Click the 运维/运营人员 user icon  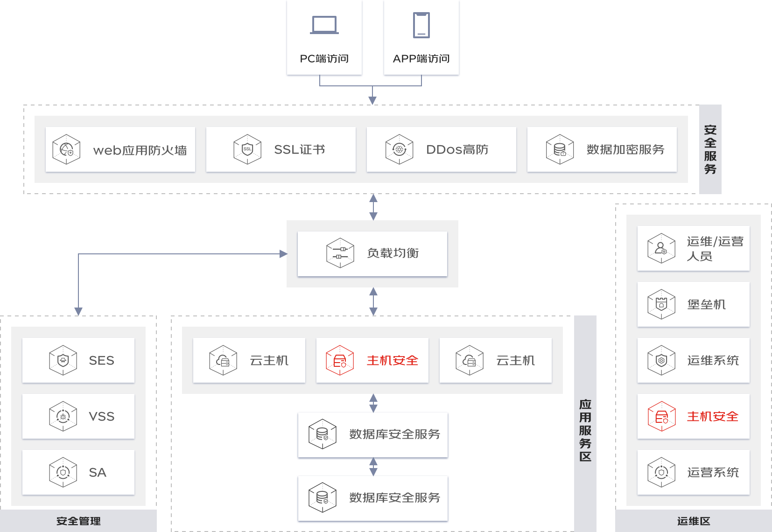[661, 248]
